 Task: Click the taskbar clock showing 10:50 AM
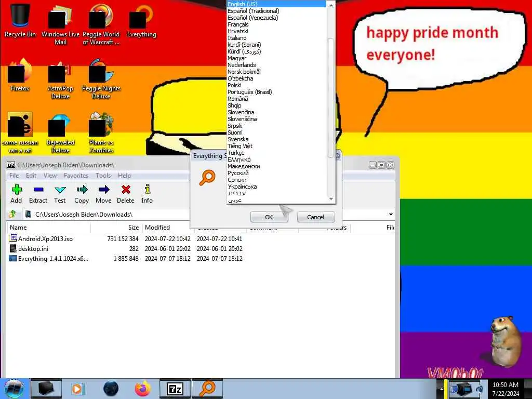tap(506, 389)
